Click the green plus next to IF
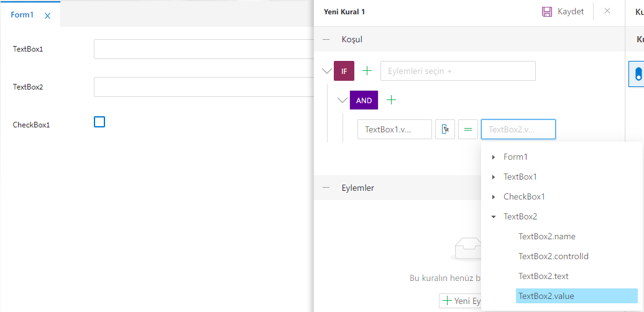The width and height of the screenshot is (644, 312). pos(367,71)
